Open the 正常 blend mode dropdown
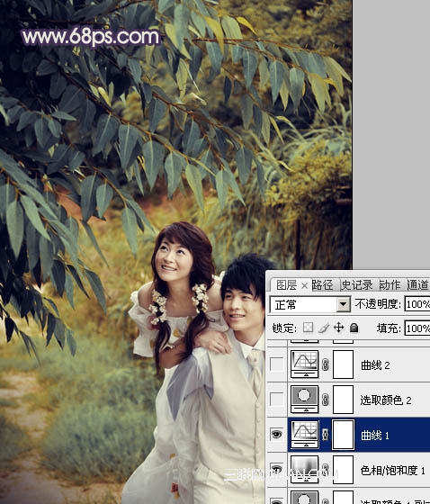This screenshot has width=430, height=504. (309, 304)
